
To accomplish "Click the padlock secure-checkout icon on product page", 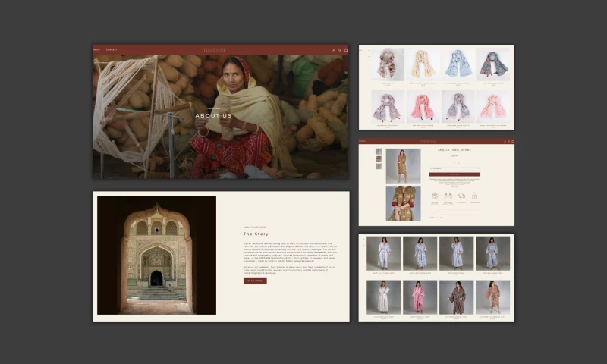I will point(474,196).
